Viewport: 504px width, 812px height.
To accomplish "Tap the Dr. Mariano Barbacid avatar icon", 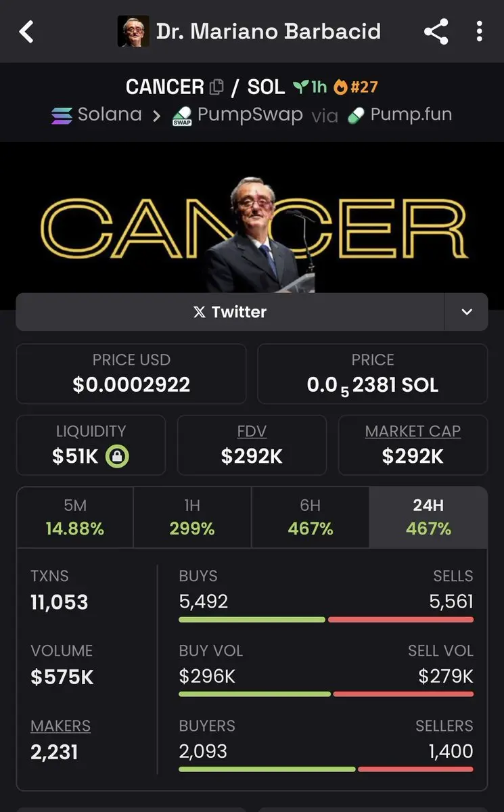I will [133, 31].
